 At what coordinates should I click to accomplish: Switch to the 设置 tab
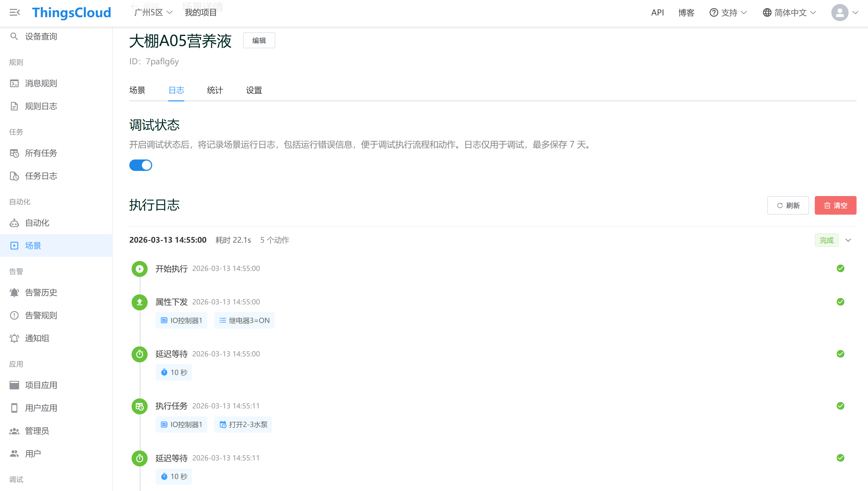point(254,90)
